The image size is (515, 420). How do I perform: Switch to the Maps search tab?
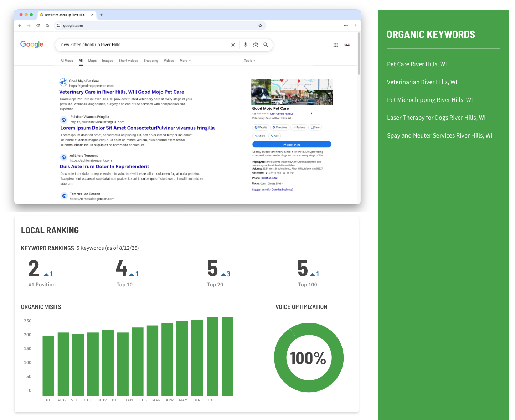(92, 61)
